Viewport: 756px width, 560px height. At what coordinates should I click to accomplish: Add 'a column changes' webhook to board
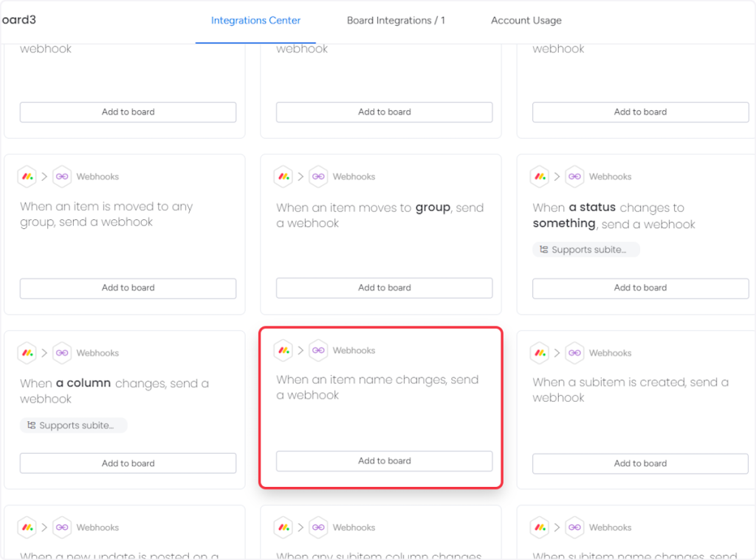pyautogui.click(x=128, y=463)
